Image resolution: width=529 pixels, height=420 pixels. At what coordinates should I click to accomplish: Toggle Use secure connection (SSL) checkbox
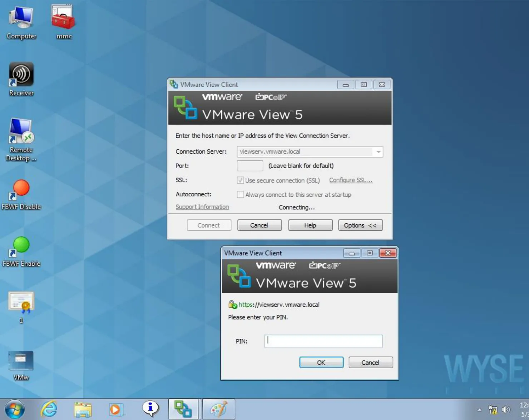pyautogui.click(x=240, y=180)
